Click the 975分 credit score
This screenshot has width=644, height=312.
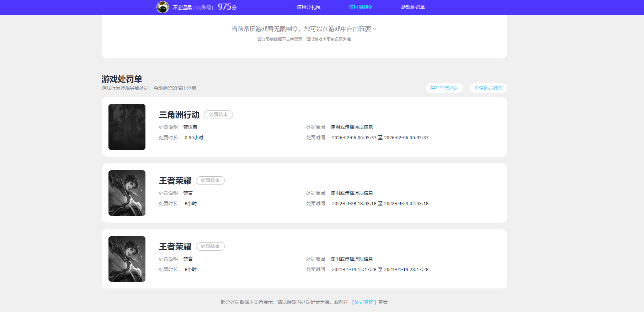coord(227,7)
